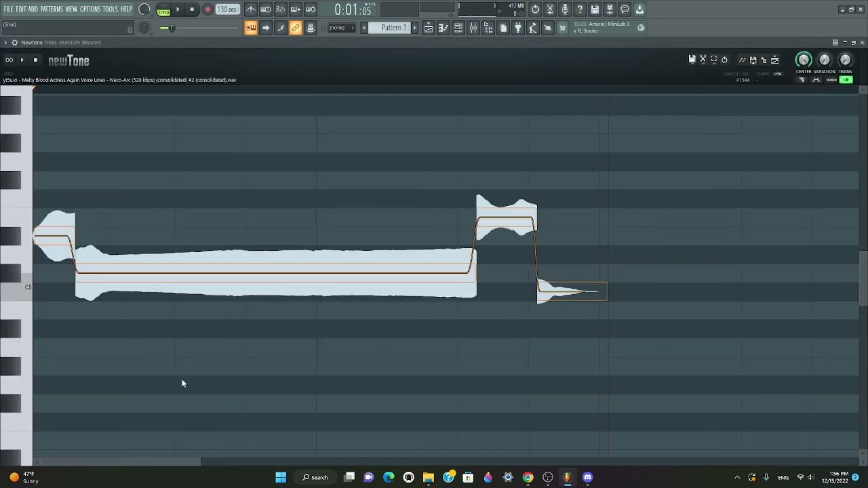Click Newtone's undo circular arrow icon
Screen dimensions: 868x488
coord(724,60)
